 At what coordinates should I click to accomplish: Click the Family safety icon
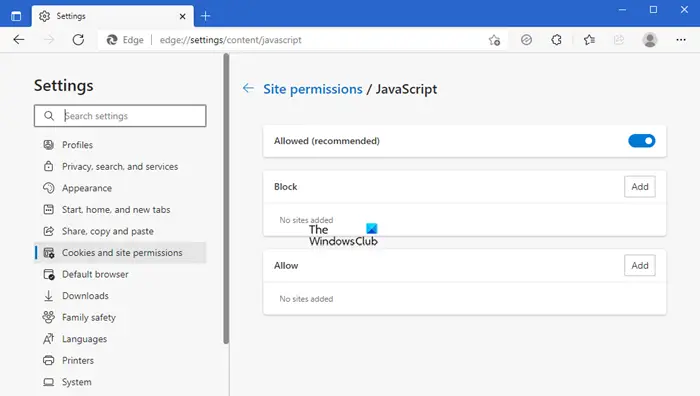pos(48,317)
